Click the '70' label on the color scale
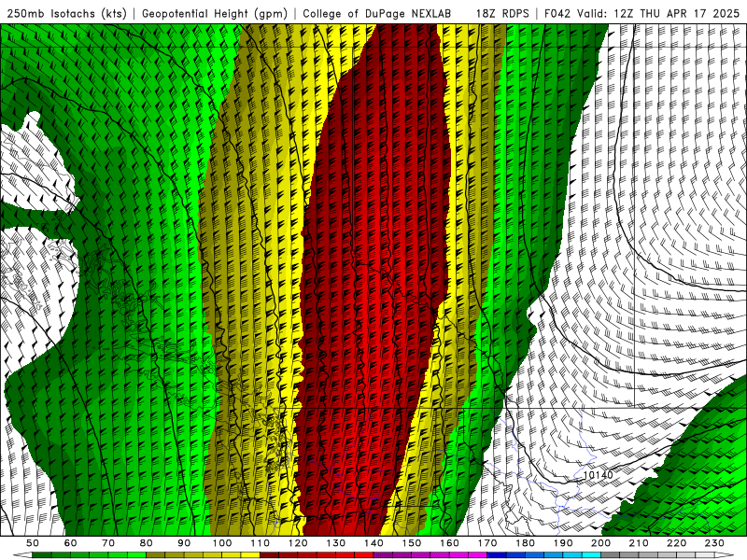747x560 pixels. pyautogui.click(x=108, y=543)
